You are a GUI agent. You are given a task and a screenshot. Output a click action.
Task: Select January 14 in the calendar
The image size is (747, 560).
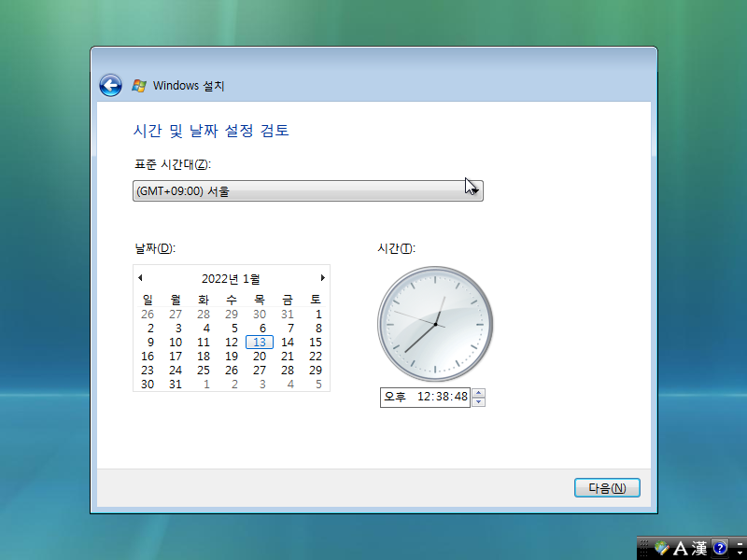pos(288,343)
